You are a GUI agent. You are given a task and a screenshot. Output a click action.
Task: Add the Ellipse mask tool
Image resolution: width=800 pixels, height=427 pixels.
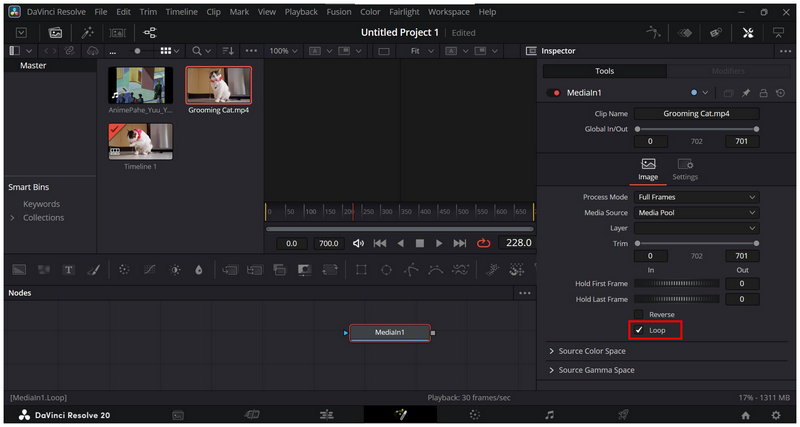click(386, 270)
